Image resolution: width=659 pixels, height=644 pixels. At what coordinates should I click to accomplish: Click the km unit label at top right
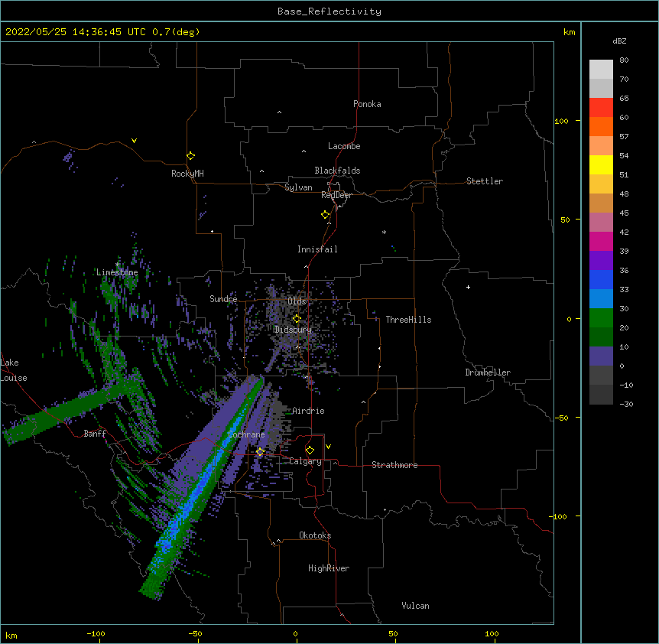pos(570,32)
